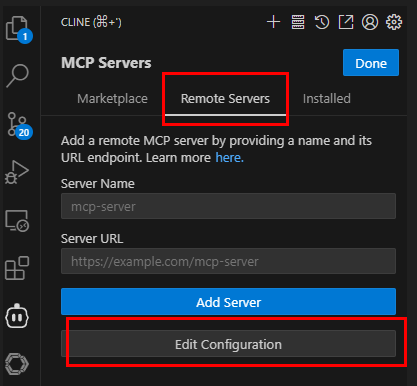
Task: Open the task history clock icon
Action: pyautogui.click(x=322, y=22)
